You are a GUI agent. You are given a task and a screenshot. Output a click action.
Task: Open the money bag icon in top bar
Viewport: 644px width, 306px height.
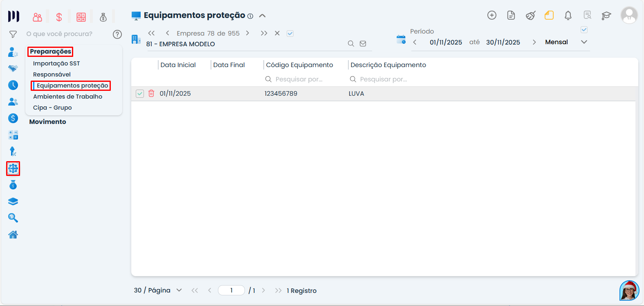click(103, 17)
